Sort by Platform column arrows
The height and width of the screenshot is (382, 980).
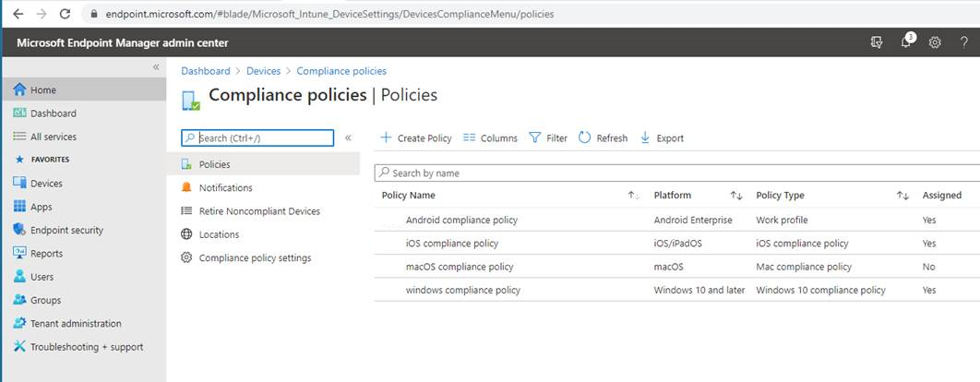click(736, 196)
